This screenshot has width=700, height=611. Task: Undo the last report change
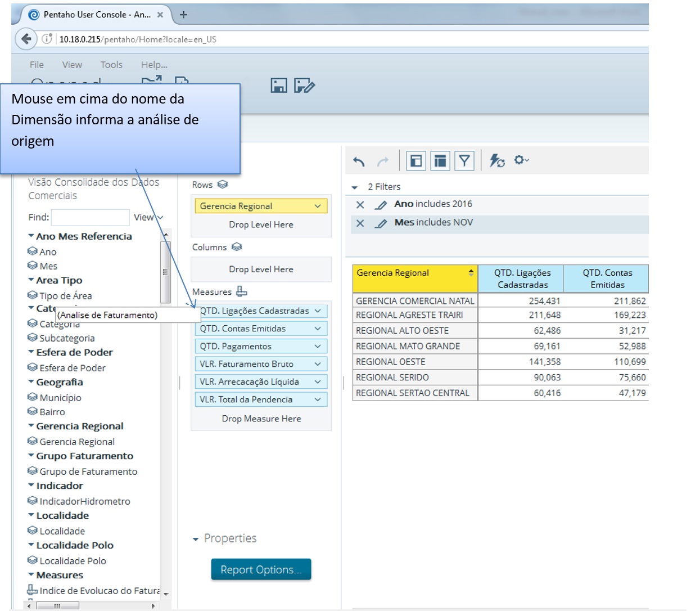(359, 160)
